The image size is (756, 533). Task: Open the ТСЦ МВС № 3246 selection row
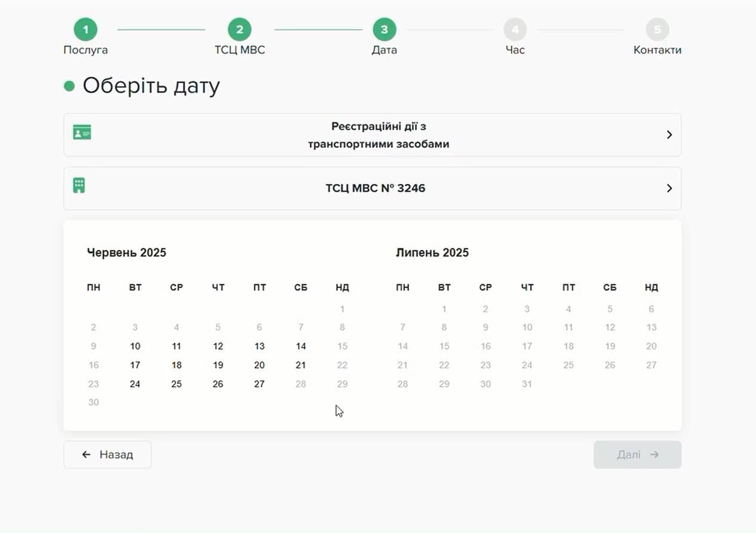coord(372,189)
